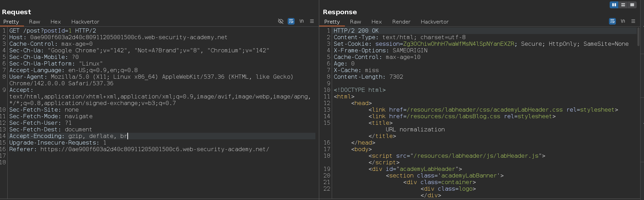Show non-printable \n characters in Response

click(x=623, y=21)
